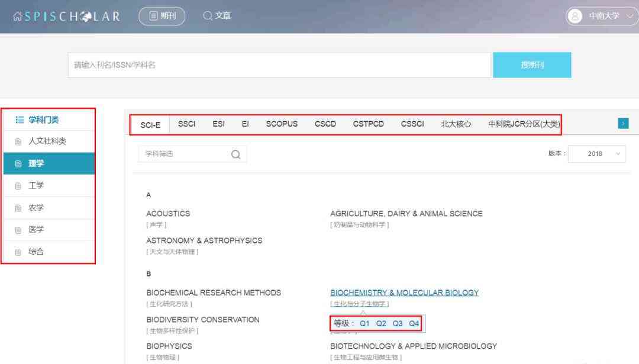Viewport: 639px width, 364px height.
Task: Select 综合 category
Action: coord(49,251)
